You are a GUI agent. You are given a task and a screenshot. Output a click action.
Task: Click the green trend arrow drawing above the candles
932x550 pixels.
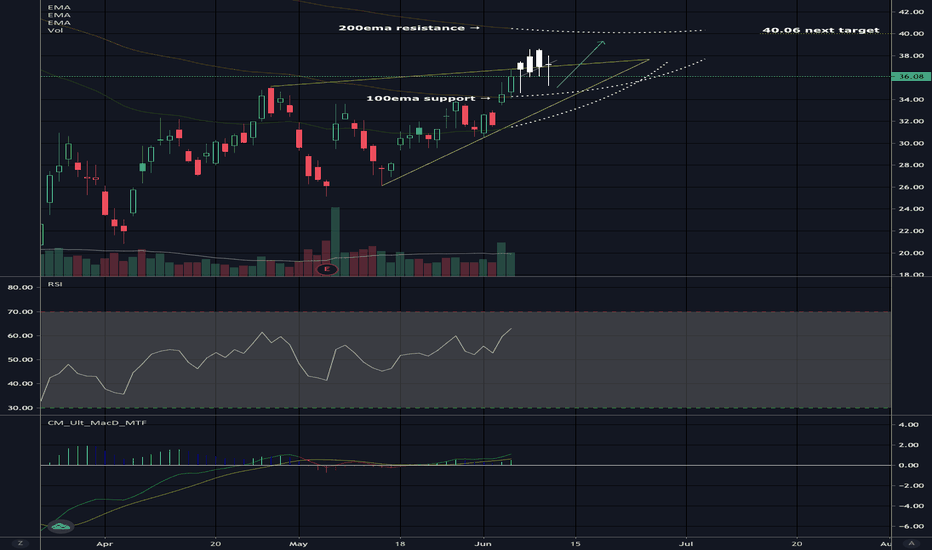point(581,64)
